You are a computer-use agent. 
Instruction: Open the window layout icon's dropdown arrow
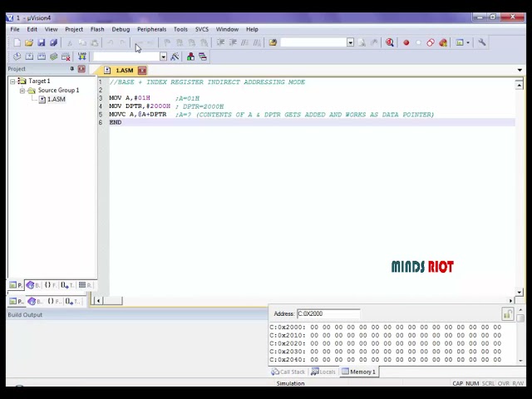pyautogui.click(x=468, y=42)
